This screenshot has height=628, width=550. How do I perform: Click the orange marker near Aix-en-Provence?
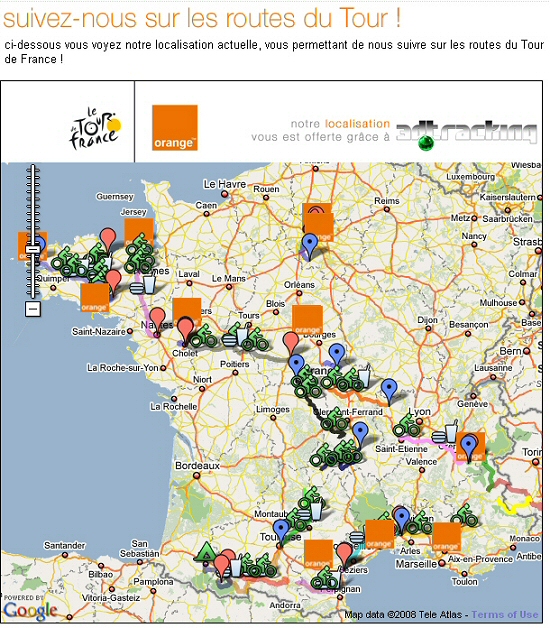click(x=446, y=537)
